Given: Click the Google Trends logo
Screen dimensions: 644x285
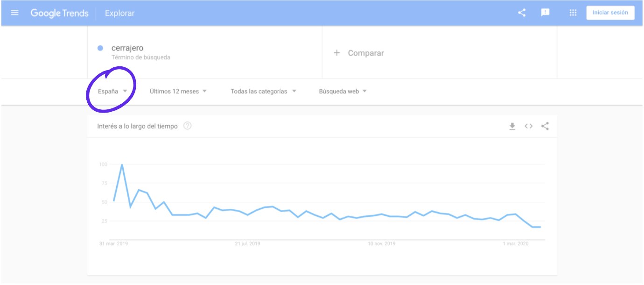Looking at the screenshot, I should point(59,13).
